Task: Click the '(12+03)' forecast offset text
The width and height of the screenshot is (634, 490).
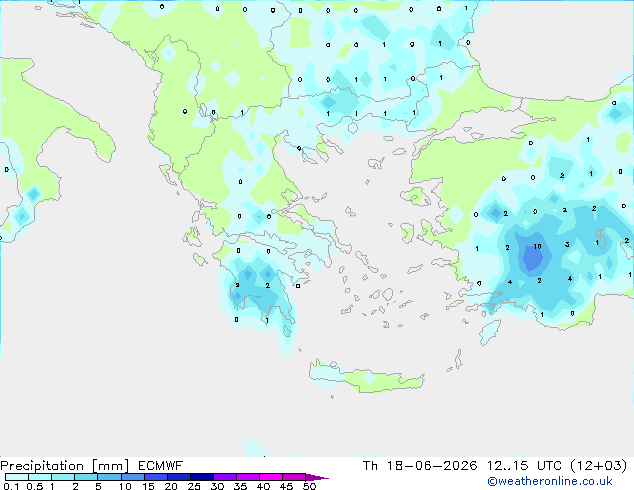Action: (x=598, y=466)
